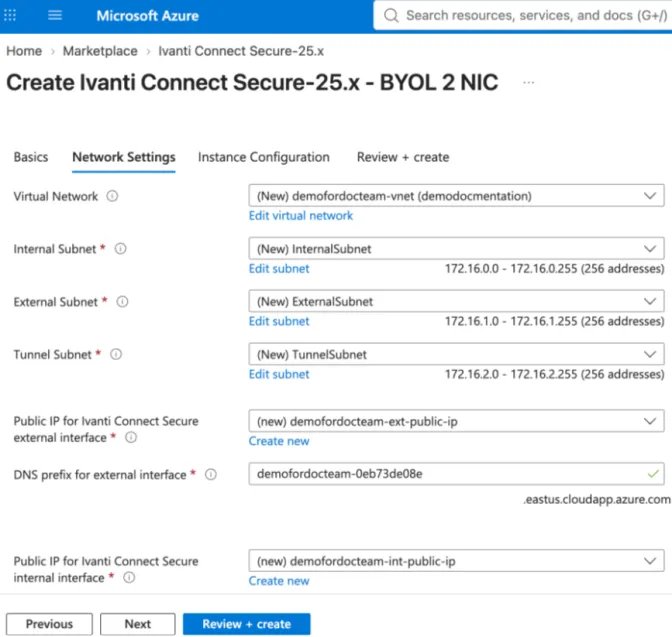Show info for Virtual Network
The image size is (672, 637).
(x=112, y=196)
